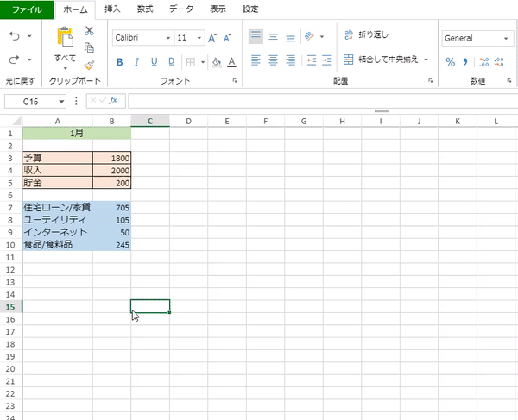Image resolution: width=518 pixels, height=420 pixels.
Task: Toggle wrap text (折り返し)
Action: [x=367, y=35]
